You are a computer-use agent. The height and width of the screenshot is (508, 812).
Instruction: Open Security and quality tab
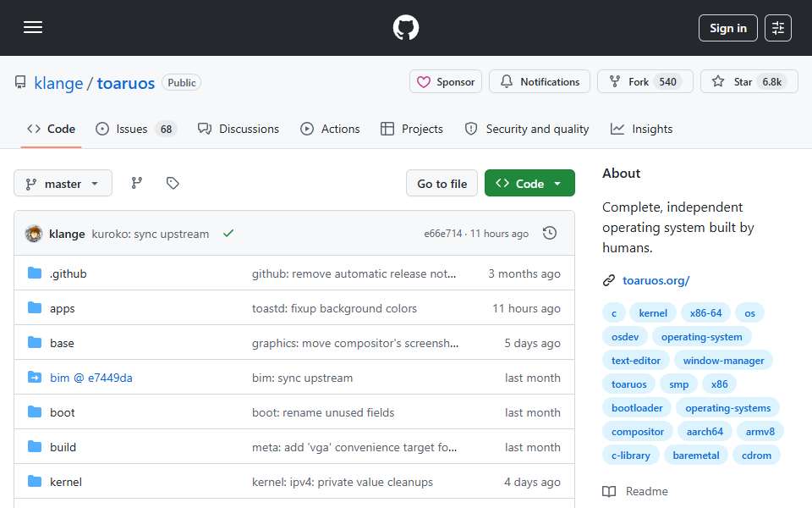[527, 129]
